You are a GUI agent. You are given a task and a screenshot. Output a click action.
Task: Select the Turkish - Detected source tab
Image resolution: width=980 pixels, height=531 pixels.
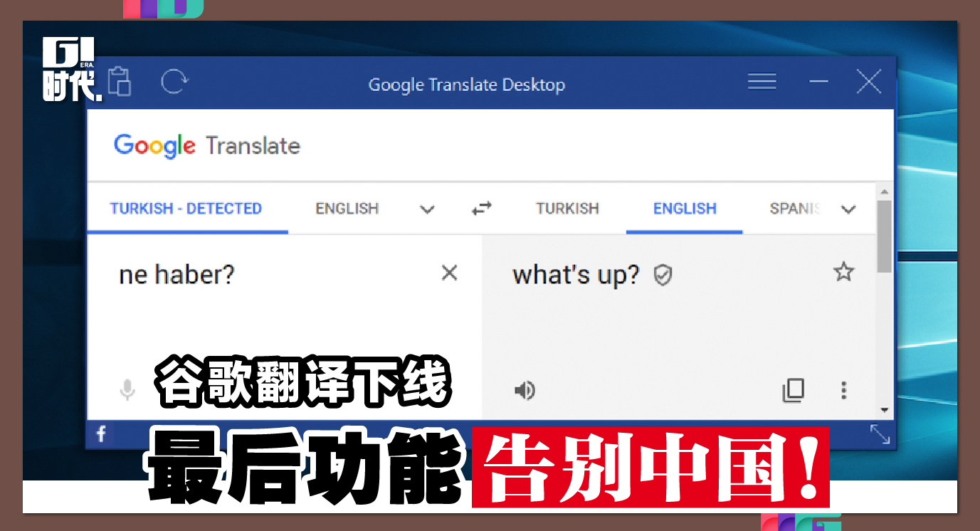tap(186, 209)
